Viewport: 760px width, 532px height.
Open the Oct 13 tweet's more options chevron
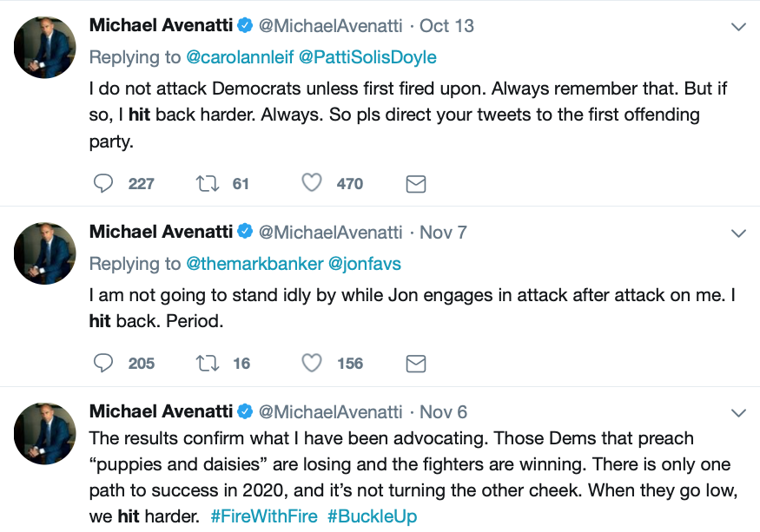coord(738,27)
